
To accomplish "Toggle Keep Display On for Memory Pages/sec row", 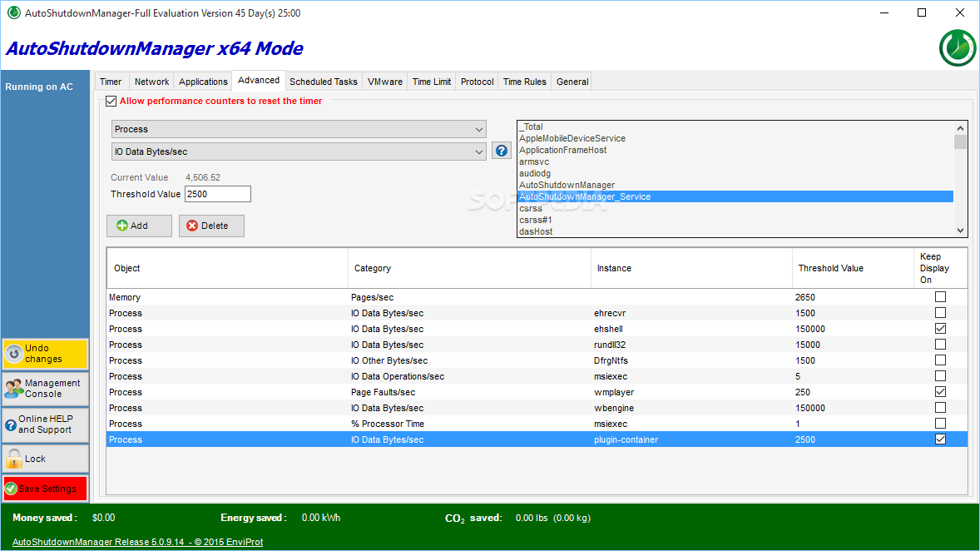I will click(x=940, y=297).
